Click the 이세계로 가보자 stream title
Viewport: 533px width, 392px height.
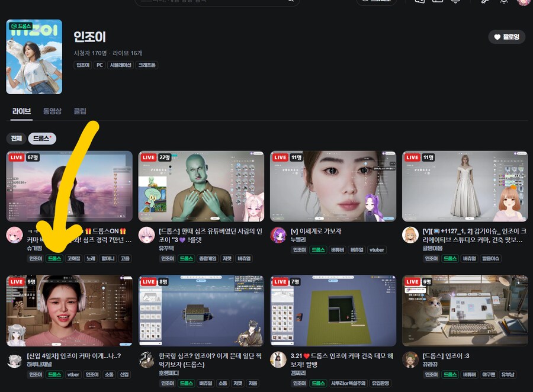(316, 231)
